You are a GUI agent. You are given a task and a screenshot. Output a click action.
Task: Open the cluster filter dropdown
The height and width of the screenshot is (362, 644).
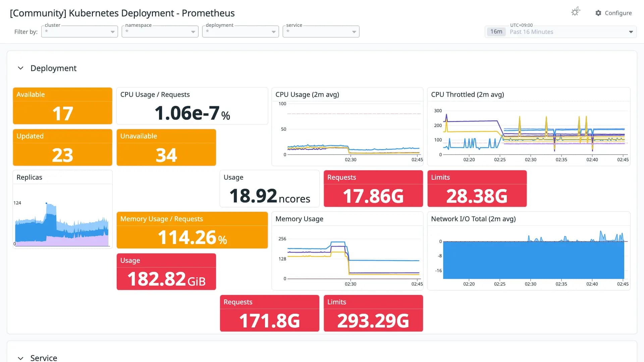79,32
